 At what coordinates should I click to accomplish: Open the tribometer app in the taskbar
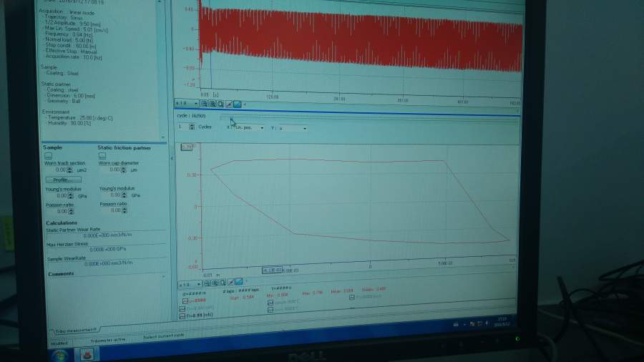click(x=87, y=354)
